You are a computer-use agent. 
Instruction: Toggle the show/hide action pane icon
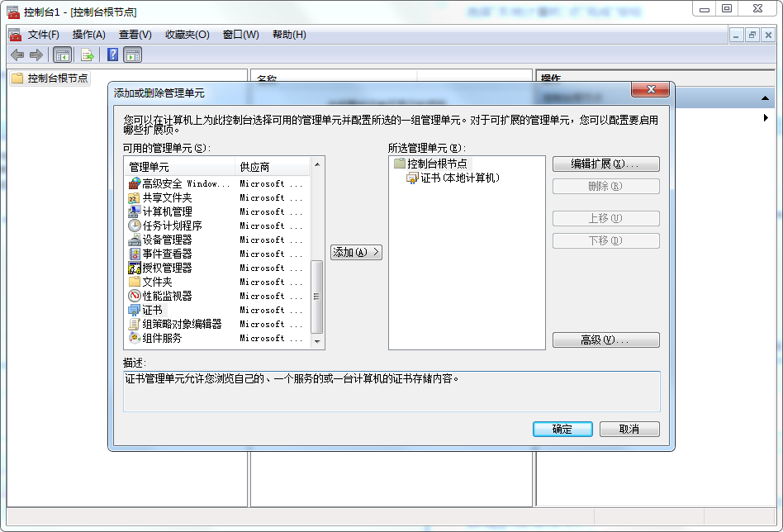(133, 55)
